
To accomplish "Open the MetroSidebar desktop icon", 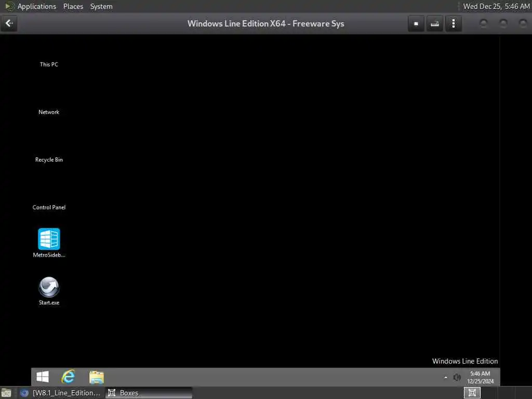I will tap(49, 243).
